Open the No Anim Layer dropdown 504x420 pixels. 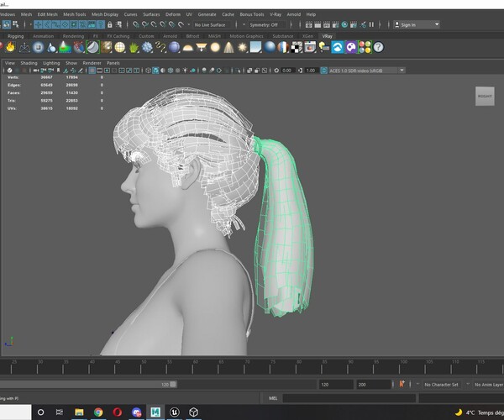489,385
